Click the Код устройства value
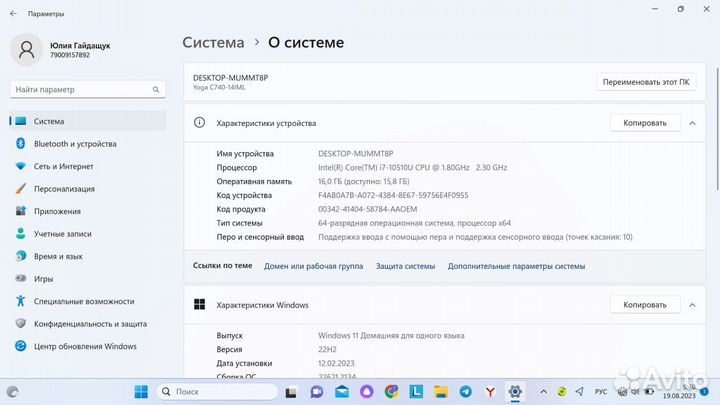Image resolution: width=720 pixels, height=405 pixels. [393, 195]
